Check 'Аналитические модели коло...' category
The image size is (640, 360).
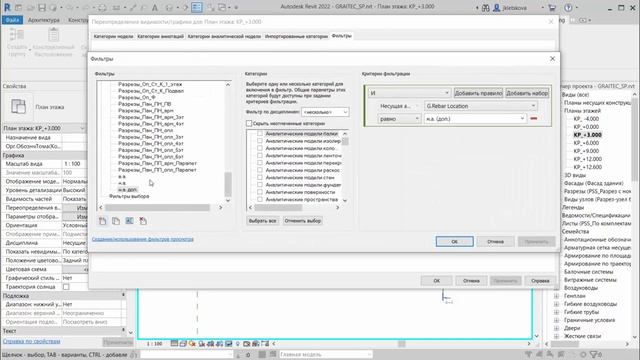[x=260, y=148]
